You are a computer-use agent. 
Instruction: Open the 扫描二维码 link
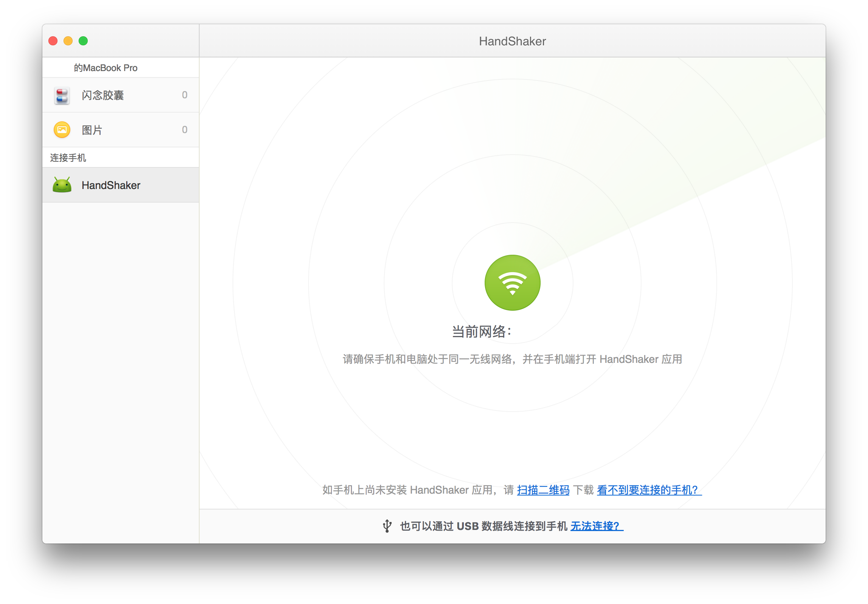coord(543,490)
